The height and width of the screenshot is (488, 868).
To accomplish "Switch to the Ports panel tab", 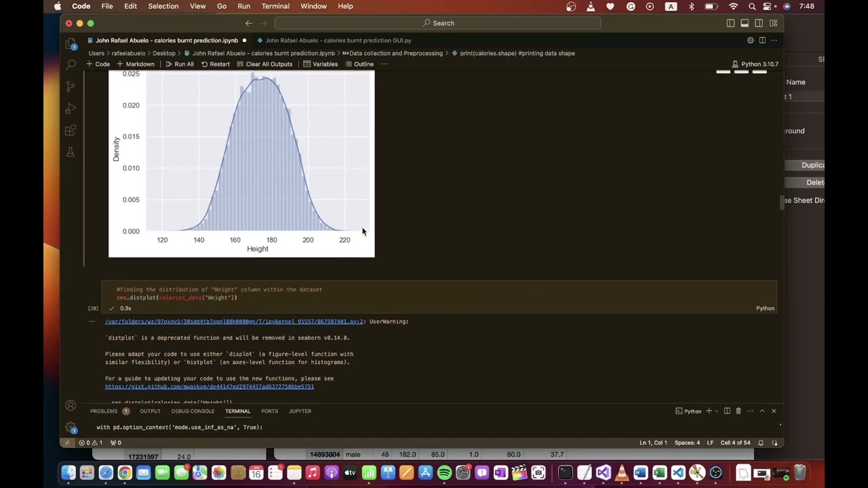I will pos(269,411).
